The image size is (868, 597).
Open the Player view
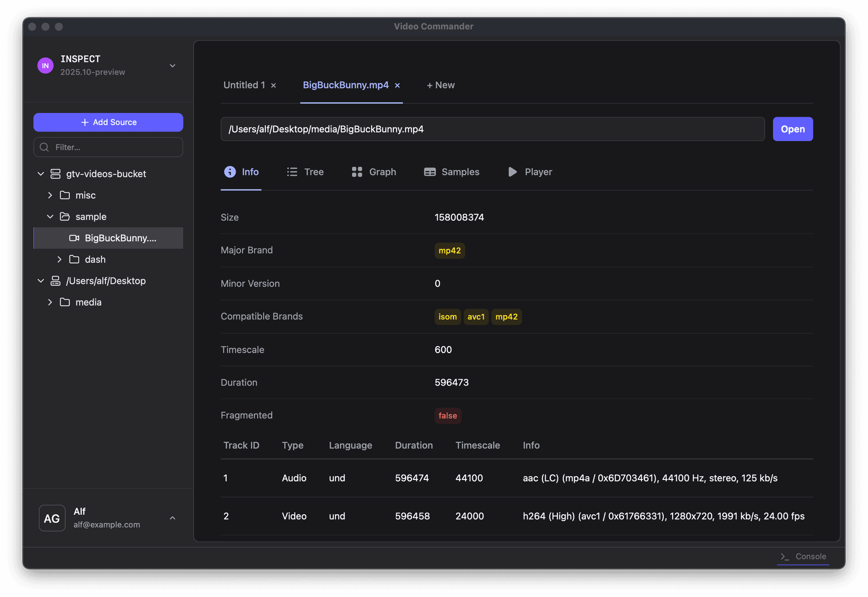529,172
